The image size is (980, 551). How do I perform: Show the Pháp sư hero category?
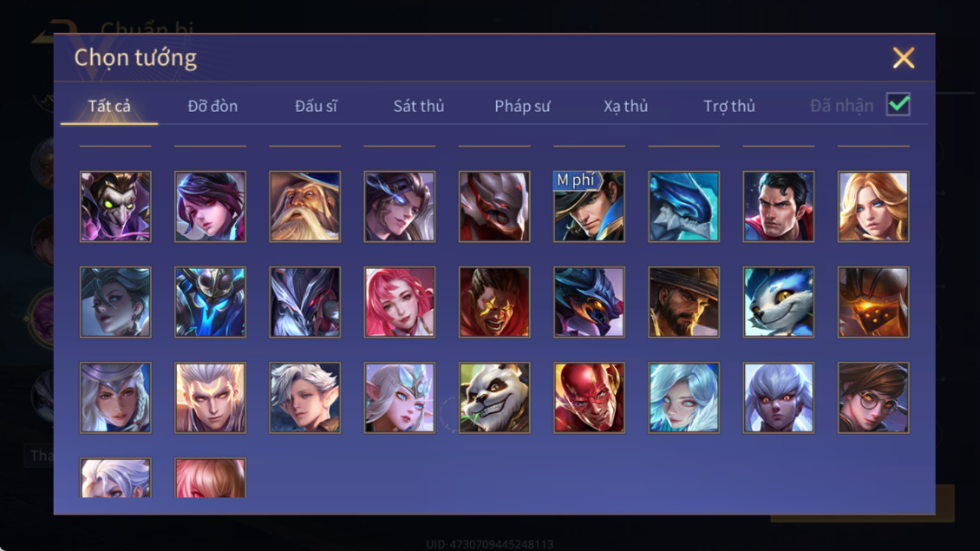(x=522, y=107)
